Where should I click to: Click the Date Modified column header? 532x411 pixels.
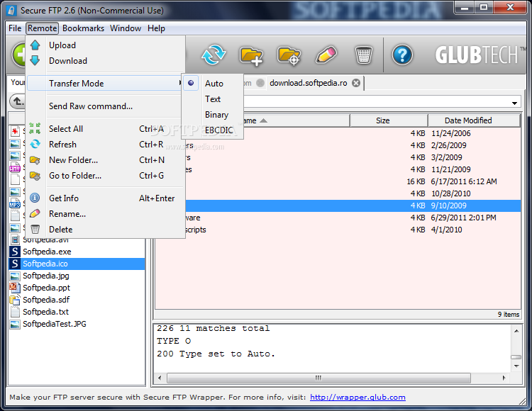tap(474, 120)
